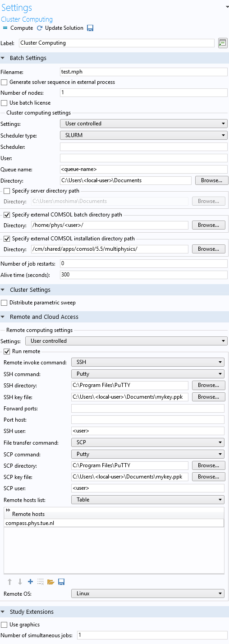Click the Remote hosts column header
Image resolution: width=229 pixels, height=644 pixels.
(x=114, y=514)
